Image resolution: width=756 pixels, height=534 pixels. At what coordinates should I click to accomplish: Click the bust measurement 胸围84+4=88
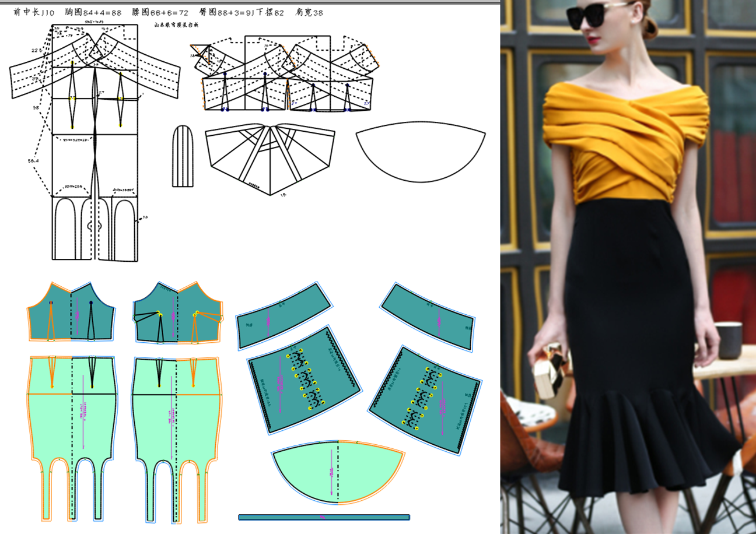[x=93, y=12]
